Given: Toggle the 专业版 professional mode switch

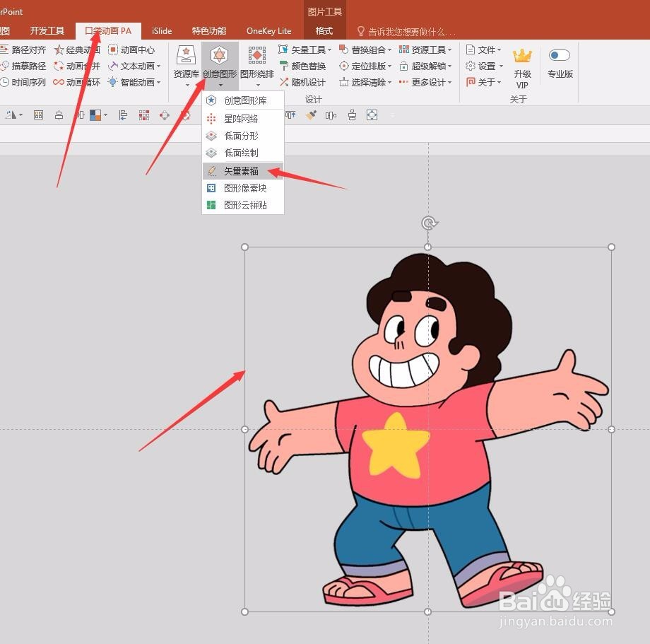Looking at the screenshot, I should [560, 55].
